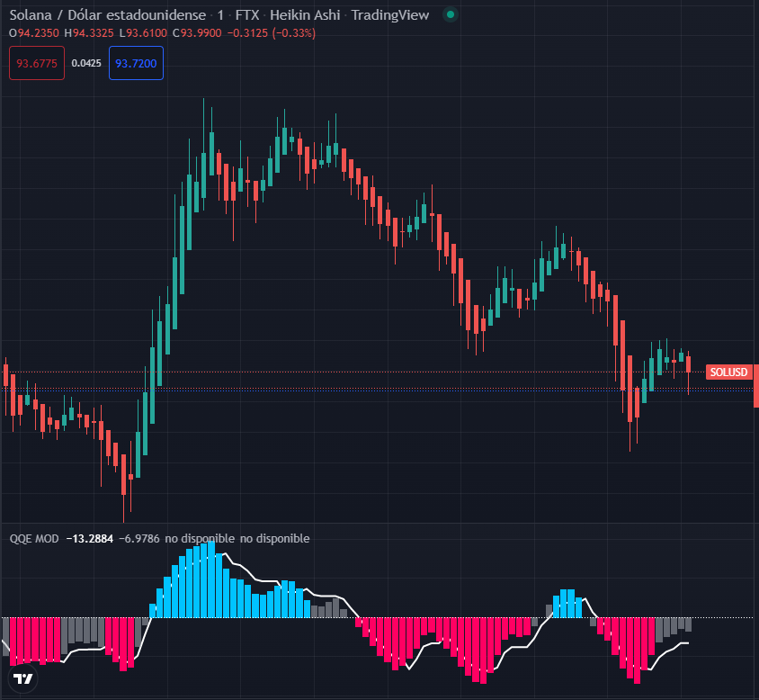This screenshot has height=700, width=759.
Task: Click the QQE MOD indicator label
Action: tap(34, 539)
